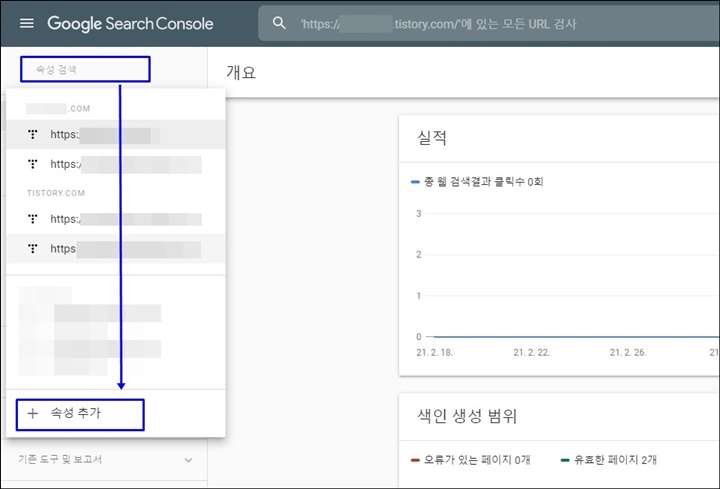Click Tistory icon of second .COM property
The height and width of the screenshot is (489, 720).
33,164
